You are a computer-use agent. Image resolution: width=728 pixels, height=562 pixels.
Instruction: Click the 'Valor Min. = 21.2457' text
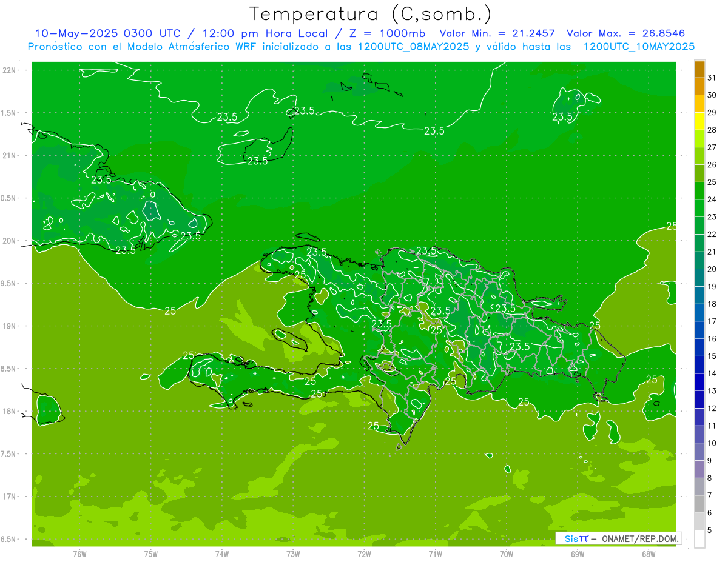click(498, 33)
